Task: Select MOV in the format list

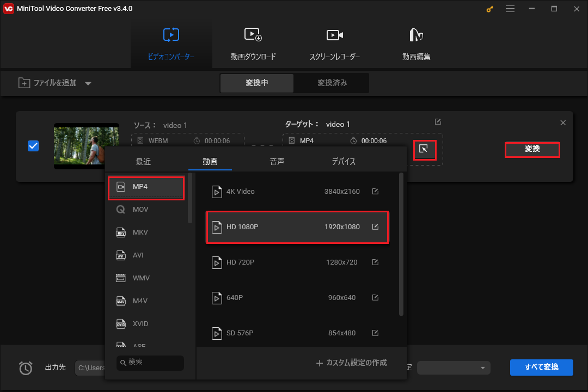Action: point(146,209)
